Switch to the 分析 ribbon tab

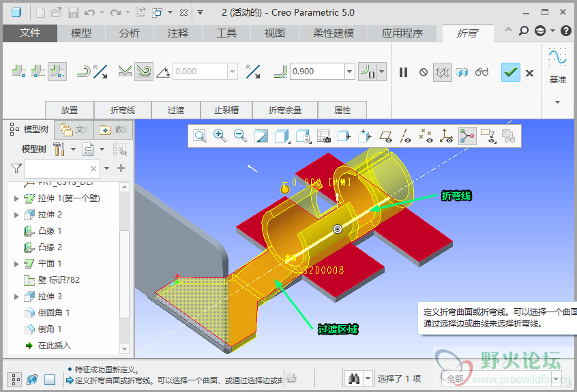(x=130, y=33)
